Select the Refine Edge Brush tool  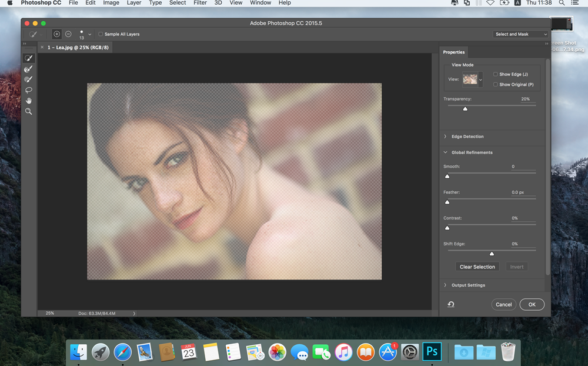click(x=28, y=69)
